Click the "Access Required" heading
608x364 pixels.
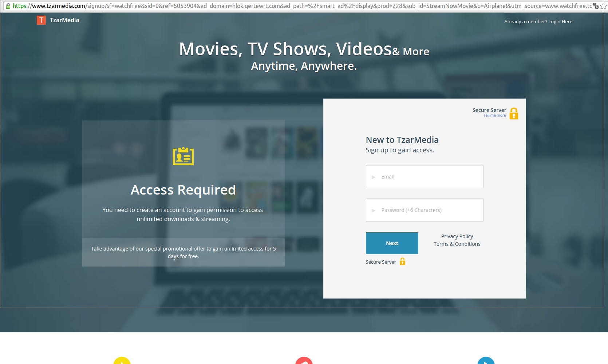coord(183,190)
